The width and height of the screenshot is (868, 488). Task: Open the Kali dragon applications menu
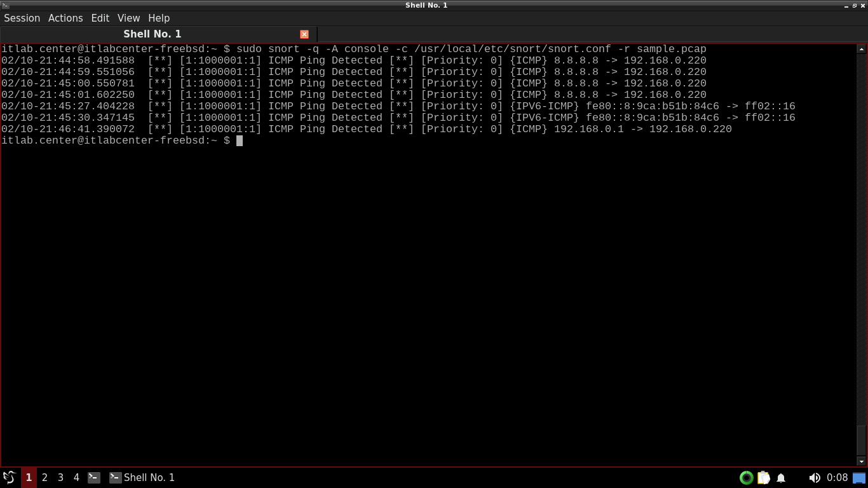(x=9, y=477)
